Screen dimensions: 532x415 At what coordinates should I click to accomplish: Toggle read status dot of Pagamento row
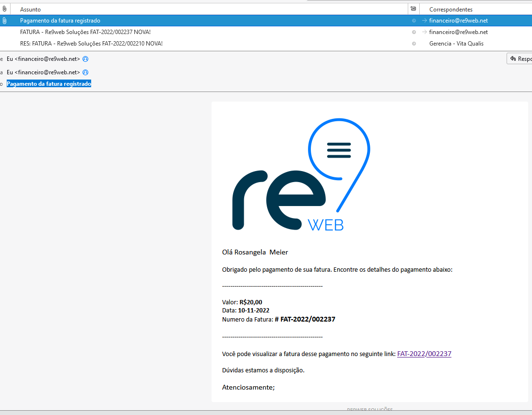414,21
